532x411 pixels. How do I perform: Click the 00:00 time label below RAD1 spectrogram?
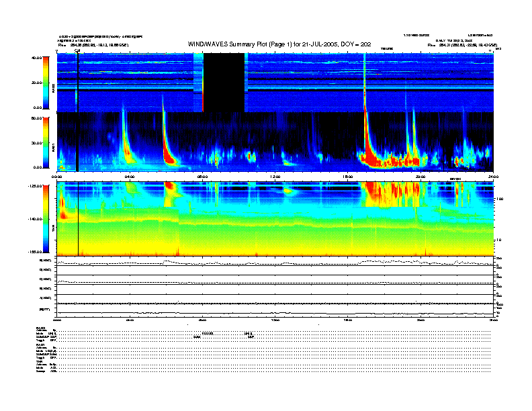click(56, 177)
